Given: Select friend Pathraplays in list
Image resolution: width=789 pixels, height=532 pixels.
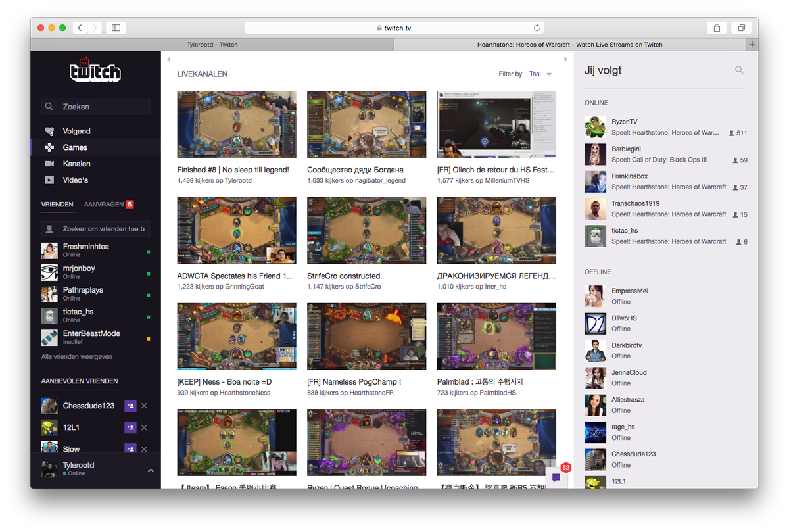Looking at the screenshot, I should [x=96, y=294].
